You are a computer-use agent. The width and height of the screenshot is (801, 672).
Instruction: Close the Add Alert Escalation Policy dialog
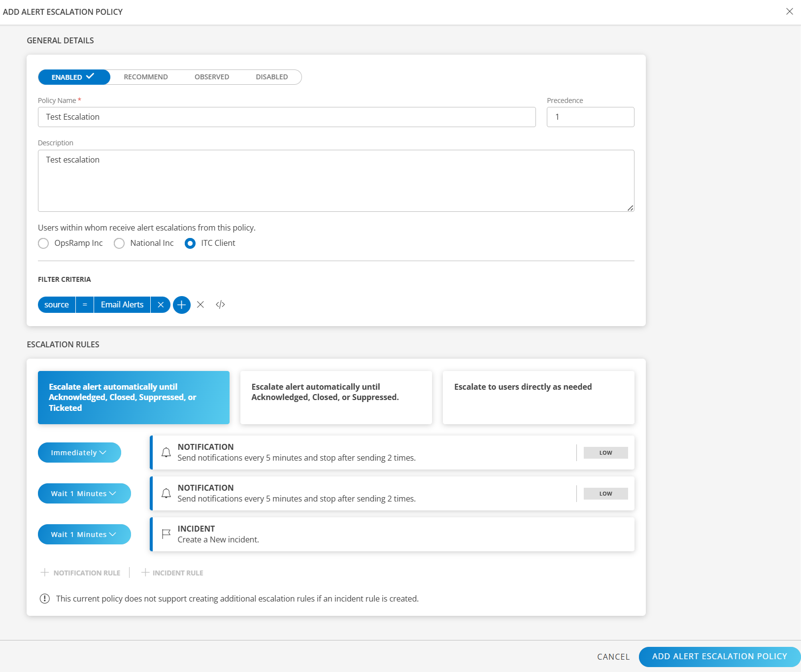789,11
